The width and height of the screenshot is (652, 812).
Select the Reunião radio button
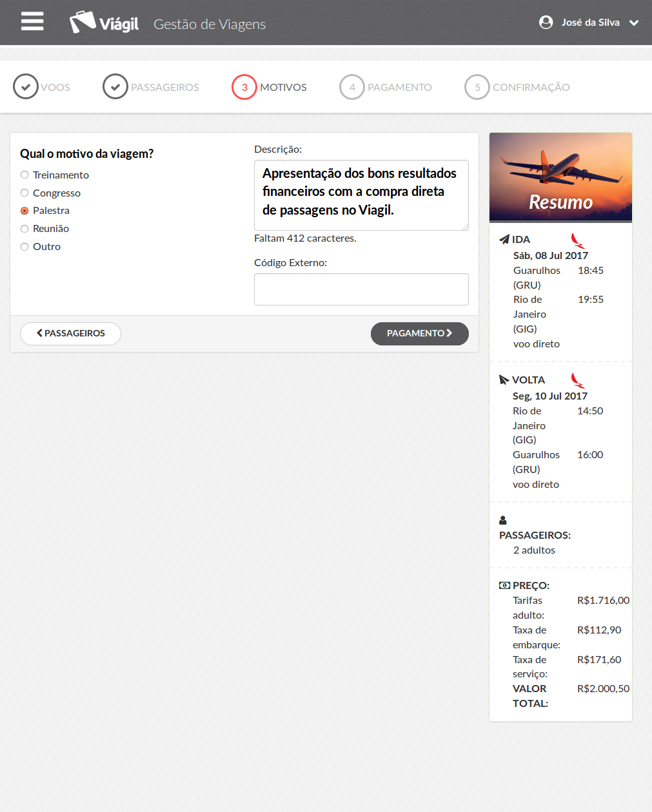tap(25, 228)
